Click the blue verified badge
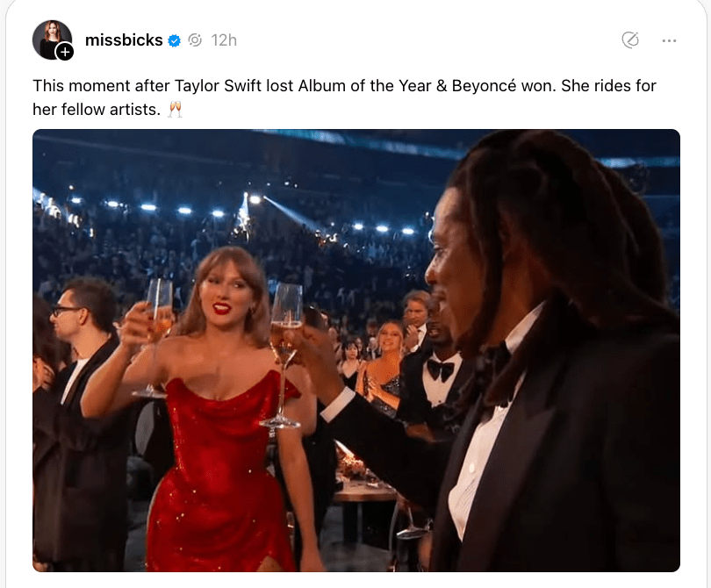 [175, 40]
